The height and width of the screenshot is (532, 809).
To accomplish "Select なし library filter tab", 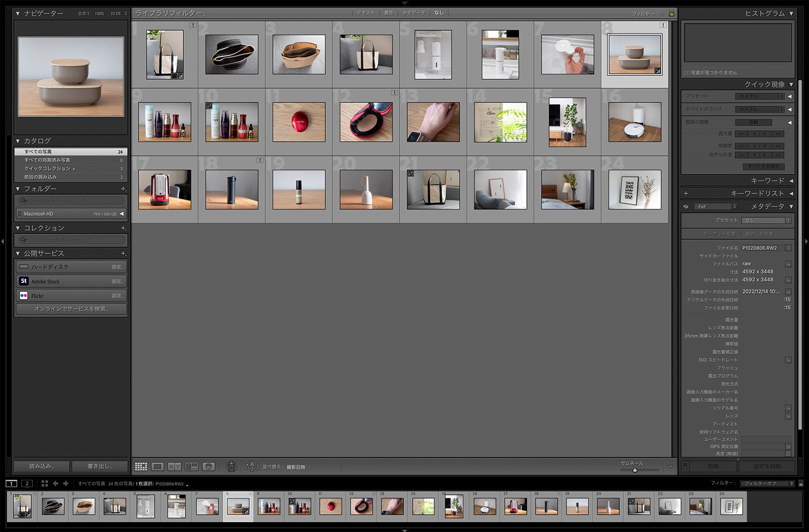I will point(439,13).
